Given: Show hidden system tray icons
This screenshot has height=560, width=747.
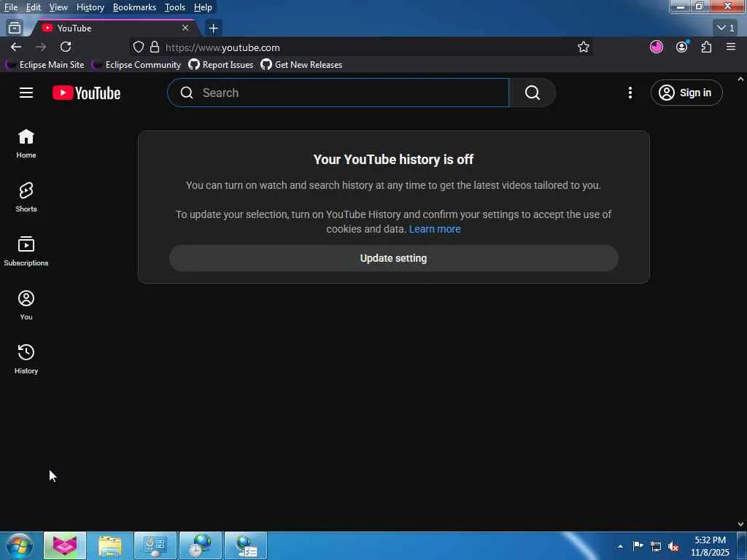Looking at the screenshot, I should coord(620,546).
